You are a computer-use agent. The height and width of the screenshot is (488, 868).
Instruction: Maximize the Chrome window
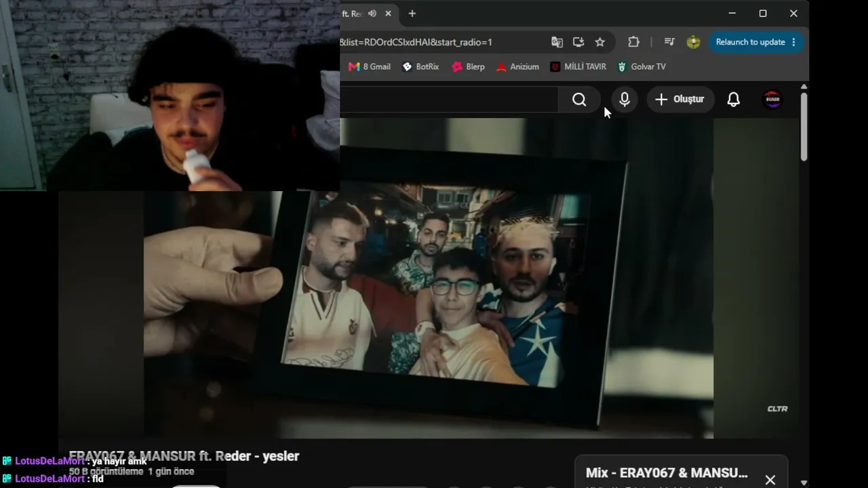coord(763,14)
